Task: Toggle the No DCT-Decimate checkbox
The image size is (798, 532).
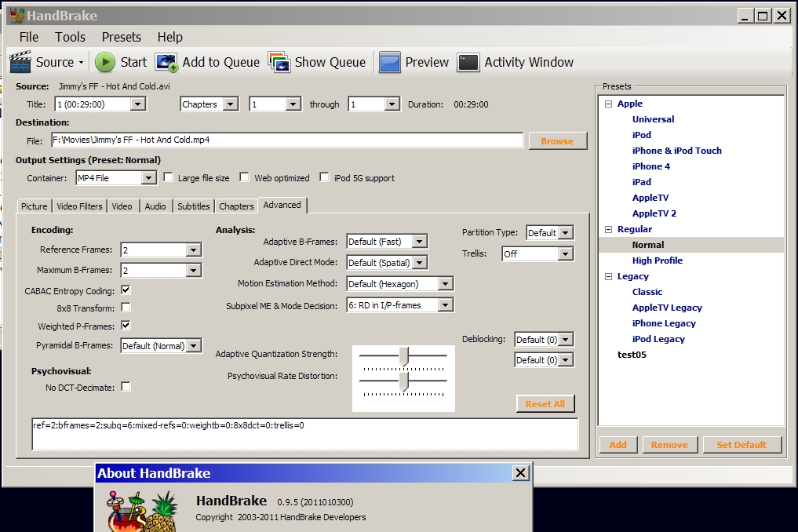Action: 126,387
